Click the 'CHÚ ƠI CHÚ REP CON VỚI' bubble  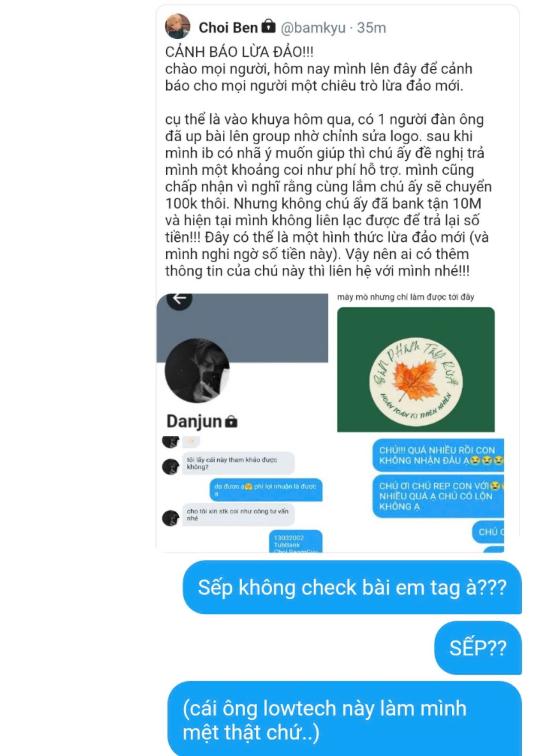coord(438,496)
